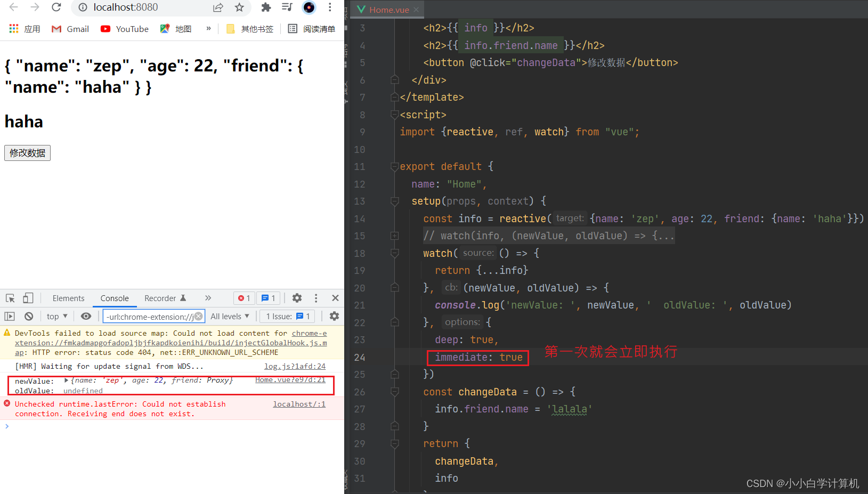
Task: Close the DevTools panel
Action: pos(335,298)
